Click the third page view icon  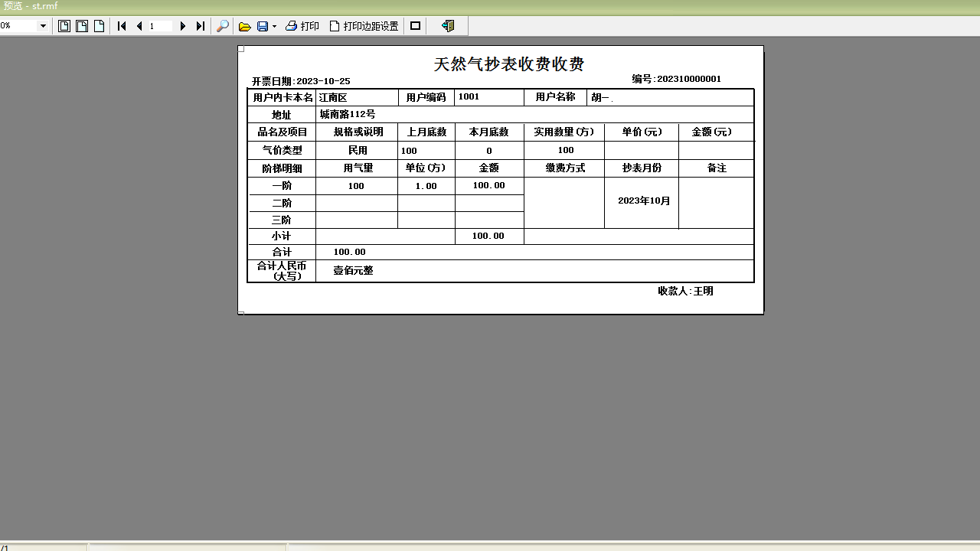pyautogui.click(x=100, y=26)
